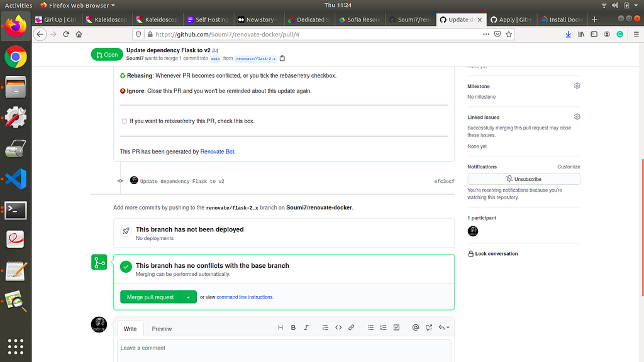Switch to Girl Up browser tab
Viewport: 644px width, 362px height.
pyautogui.click(x=57, y=19)
